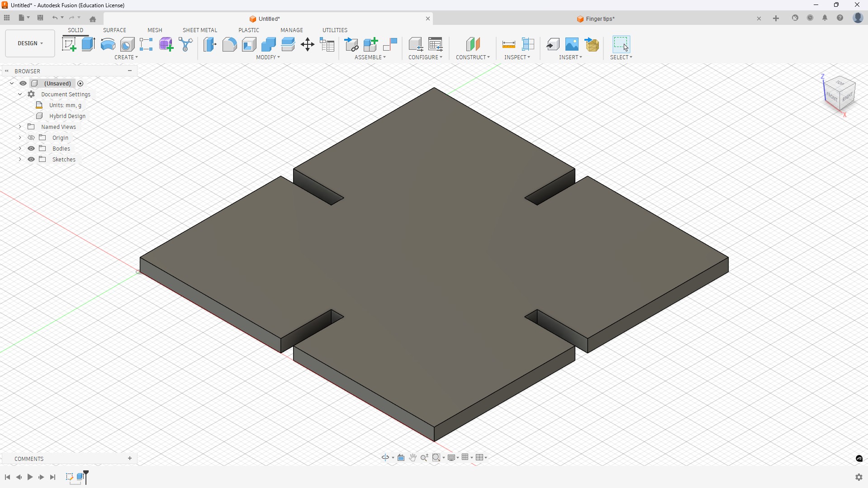Expand the Sketches folder
The image size is (868, 488).
(20, 159)
